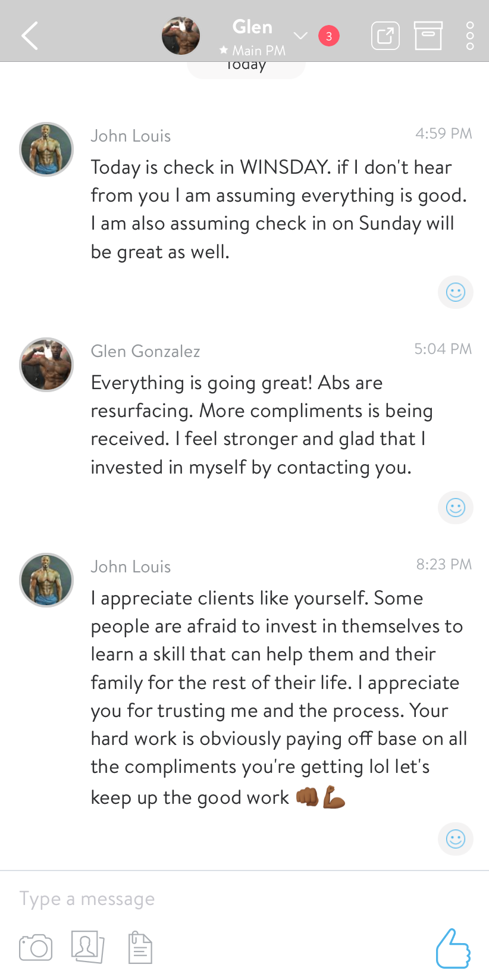Open the three-dot overflow menu
Viewport: 489px width, 980px height.
470,36
